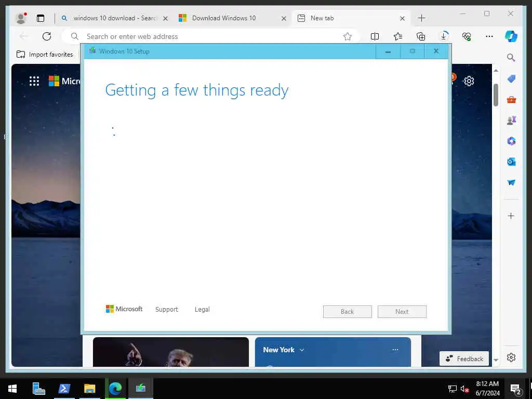Open Browser essentials heart icon
Viewport: 532px width, 399px height.
(x=467, y=36)
